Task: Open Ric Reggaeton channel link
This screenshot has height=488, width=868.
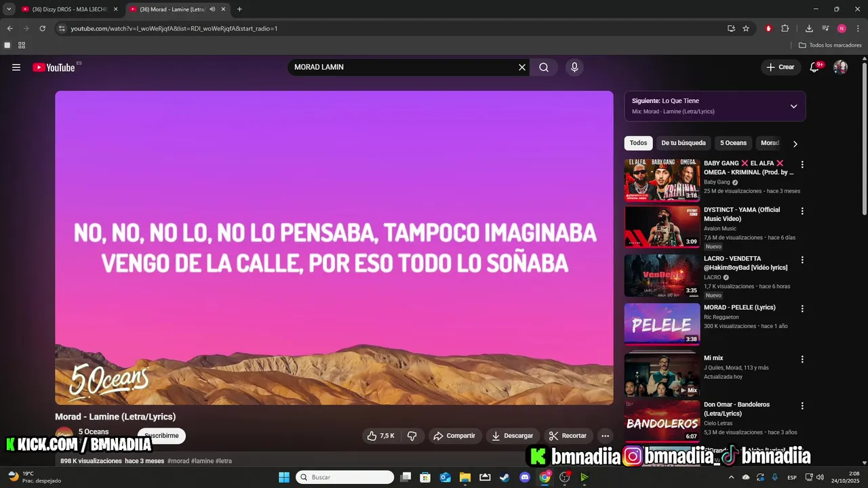Action: click(722, 317)
